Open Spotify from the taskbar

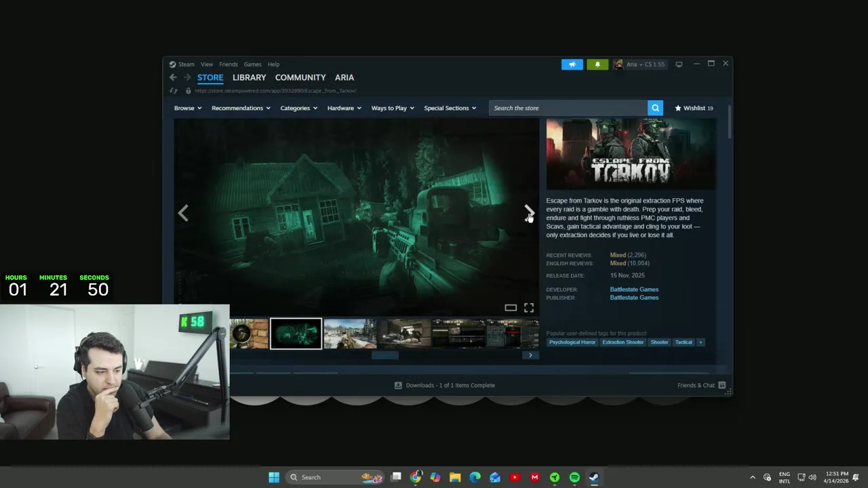[x=574, y=477]
